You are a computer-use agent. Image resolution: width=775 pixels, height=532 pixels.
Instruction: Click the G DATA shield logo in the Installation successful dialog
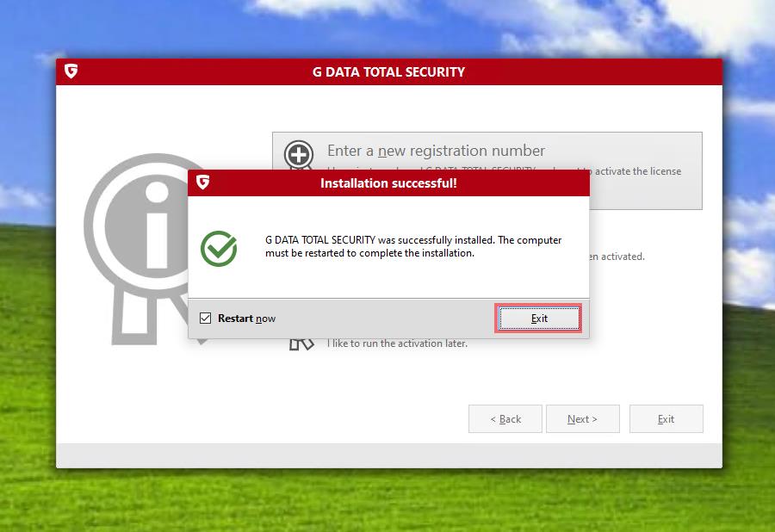(x=203, y=182)
